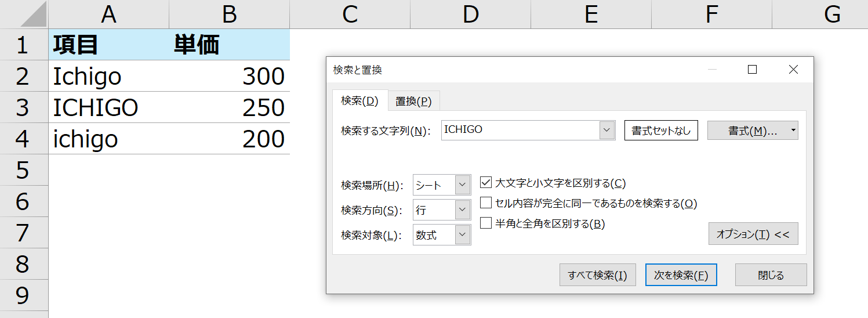Click the 次を検索(F) button
Viewport: 868px width, 318px height.
click(x=681, y=275)
